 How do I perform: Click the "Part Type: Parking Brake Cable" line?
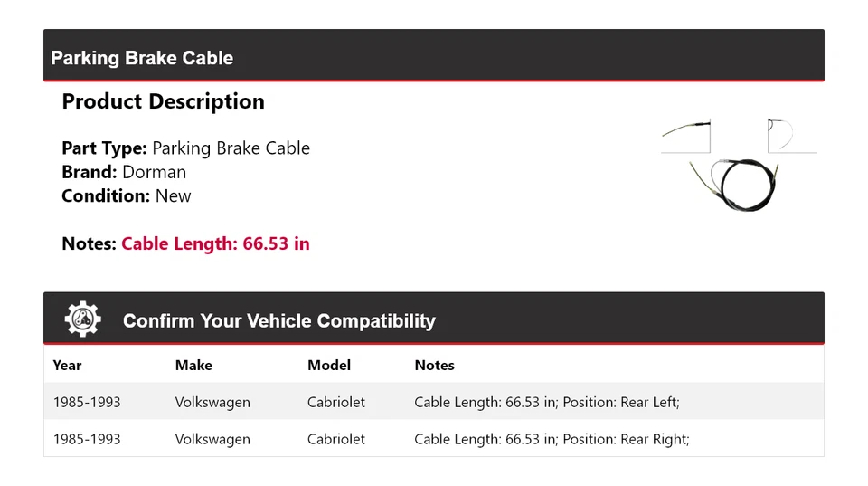point(185,148)
